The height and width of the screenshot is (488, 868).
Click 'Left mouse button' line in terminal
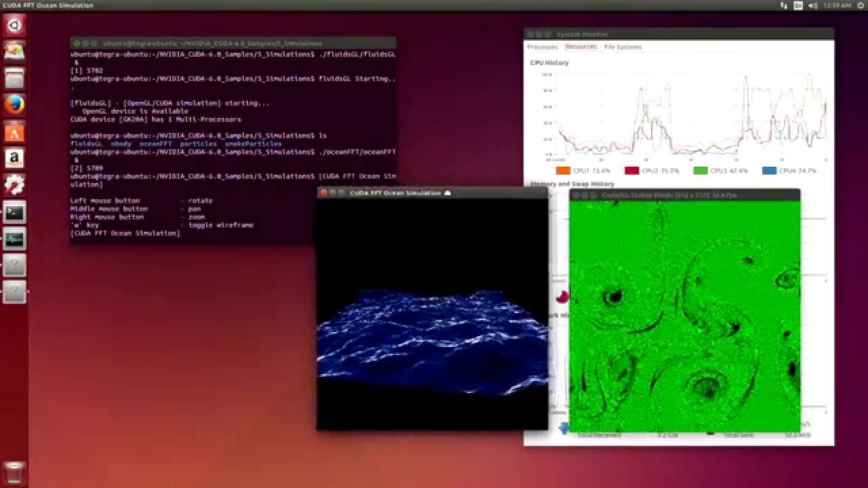tap(142, 201)
